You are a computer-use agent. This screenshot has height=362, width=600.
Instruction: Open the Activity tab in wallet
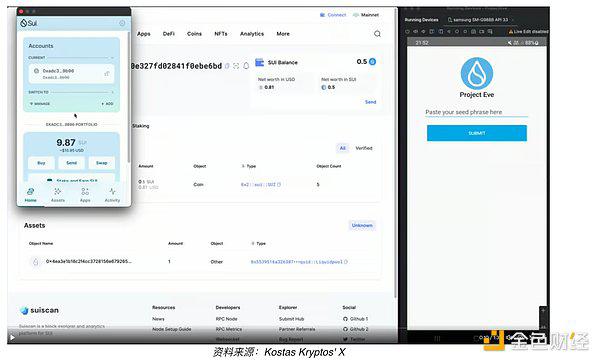pyautogui.click(x=112, y=195)
